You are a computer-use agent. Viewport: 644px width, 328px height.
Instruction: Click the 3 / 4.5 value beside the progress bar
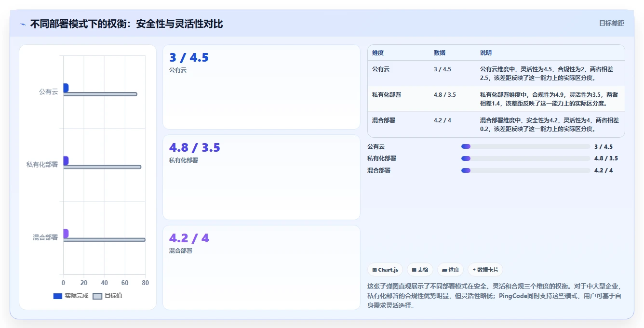(604, 146)
